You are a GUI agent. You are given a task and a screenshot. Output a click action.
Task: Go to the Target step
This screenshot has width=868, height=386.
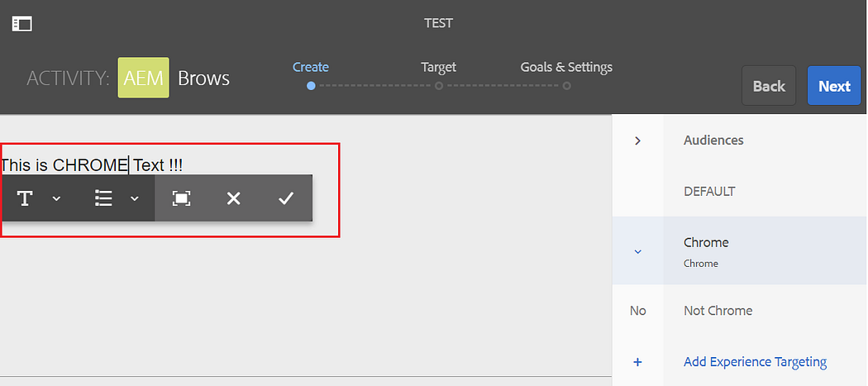point(438,67)
